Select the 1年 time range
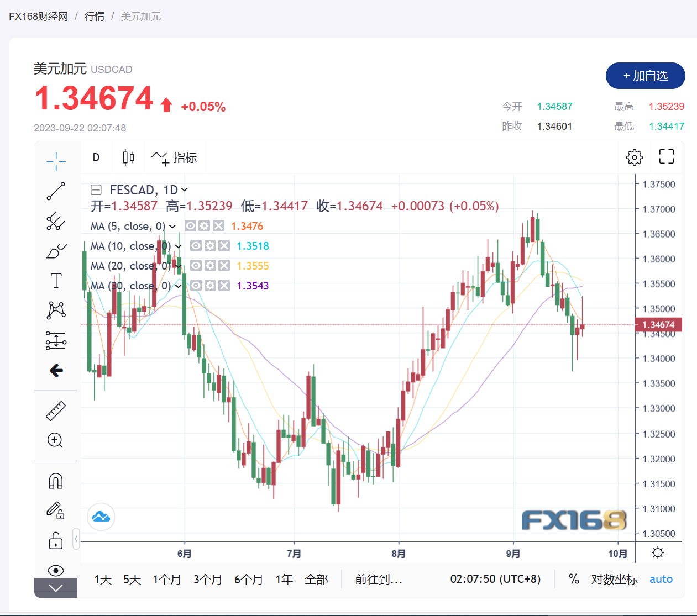Viewport: 697px width, 616px height. [284, 579]
